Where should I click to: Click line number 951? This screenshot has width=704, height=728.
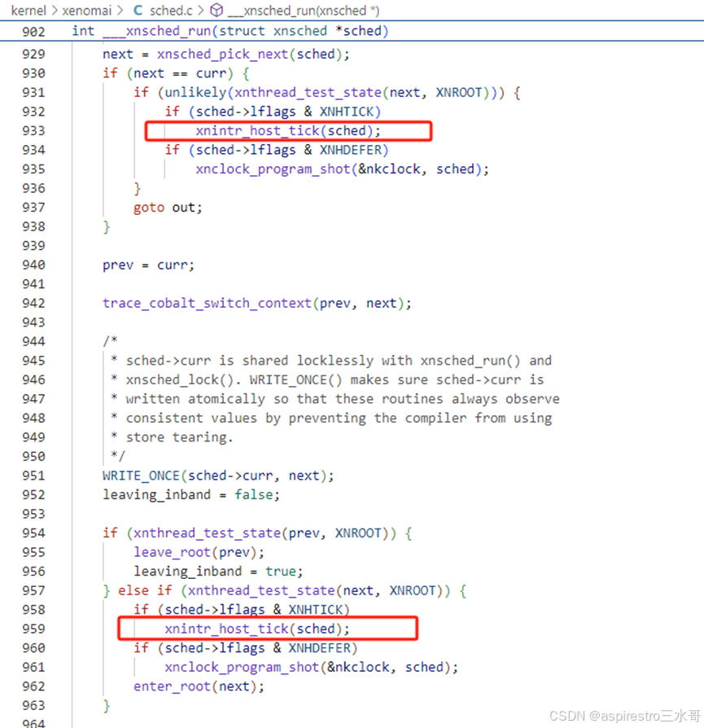click(33, 476)
